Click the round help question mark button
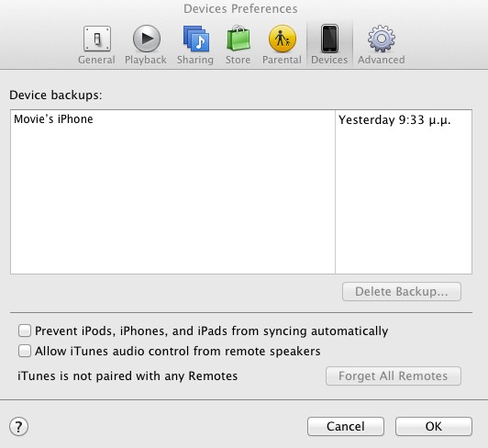Viewport: 488px width, 448px height. (x=18, y=427)
